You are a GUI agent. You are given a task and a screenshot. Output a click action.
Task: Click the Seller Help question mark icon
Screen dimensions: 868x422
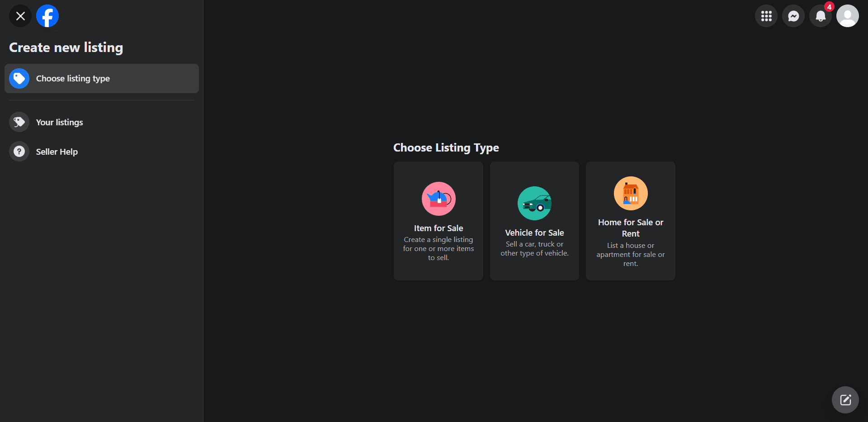[19, 152]
